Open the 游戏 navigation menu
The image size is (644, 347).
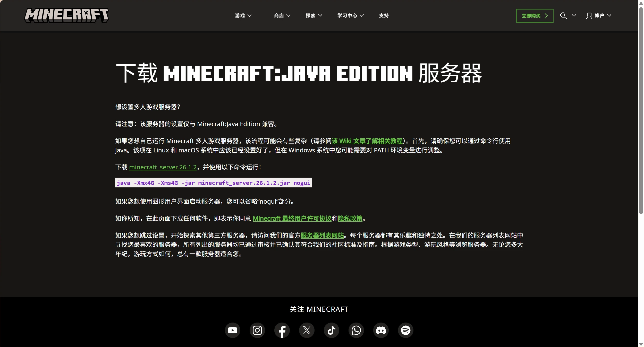[240, 16]
